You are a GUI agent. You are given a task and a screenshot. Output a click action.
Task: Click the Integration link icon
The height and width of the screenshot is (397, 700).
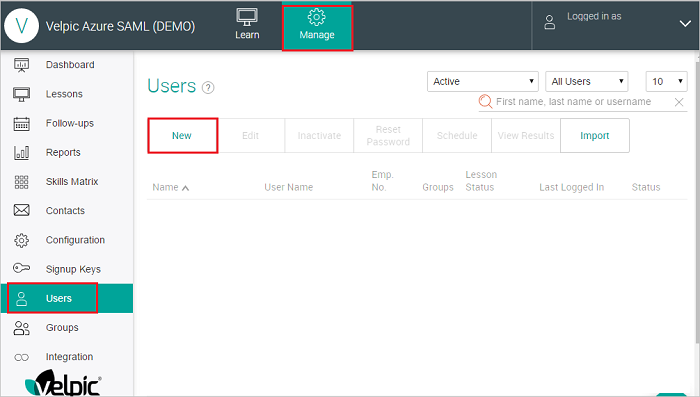point(21,357)
